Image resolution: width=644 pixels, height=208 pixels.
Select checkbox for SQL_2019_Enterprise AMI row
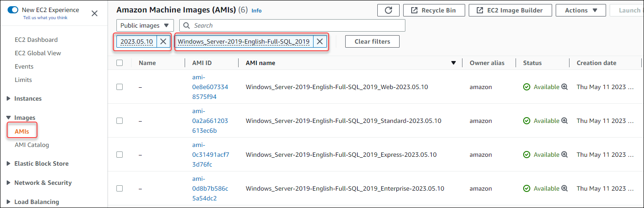click(x=120, y=188)
